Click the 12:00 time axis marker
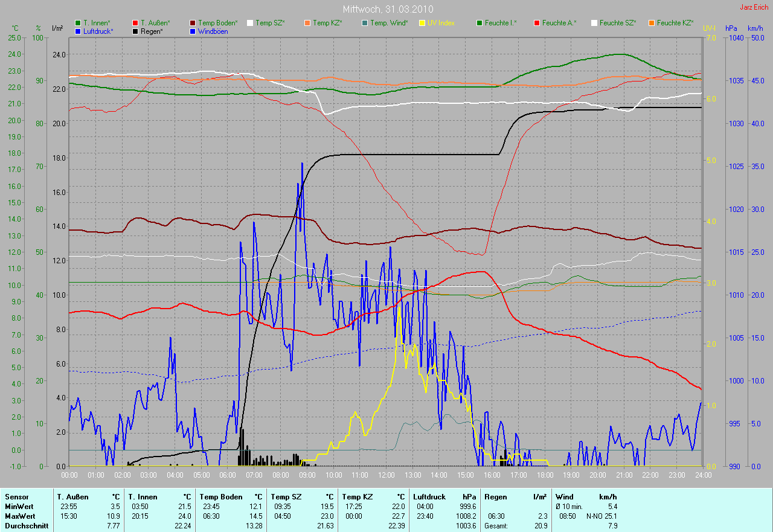773x532 pixels. pos(385,475)
